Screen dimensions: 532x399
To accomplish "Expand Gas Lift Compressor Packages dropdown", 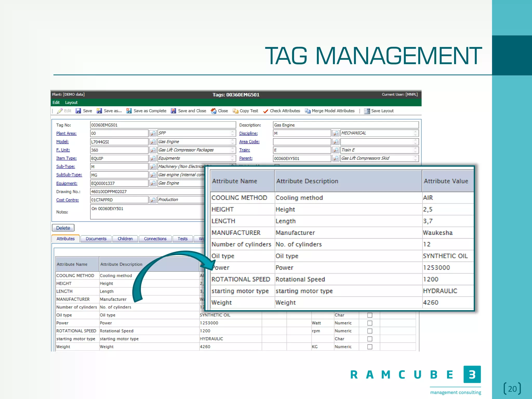I will tap(232, 150).
